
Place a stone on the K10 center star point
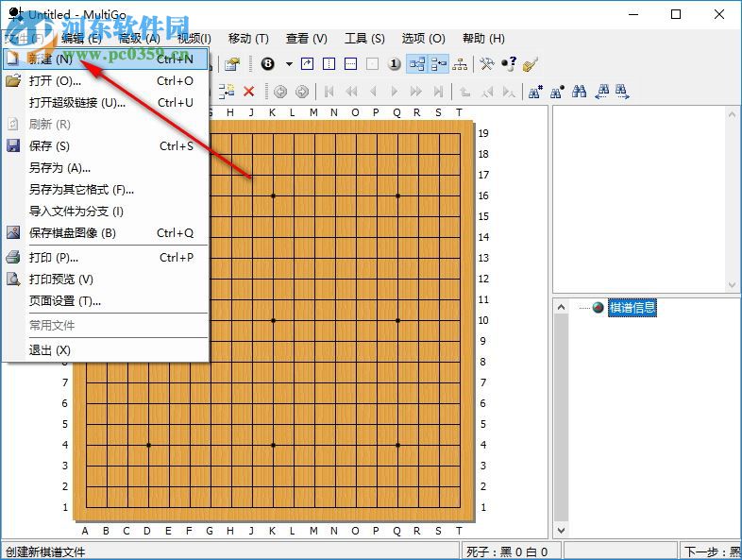(273, 320)
